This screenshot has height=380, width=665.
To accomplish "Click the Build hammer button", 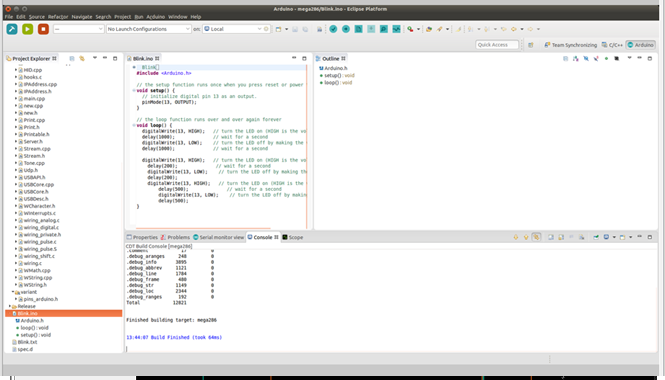I will (12, 29).
